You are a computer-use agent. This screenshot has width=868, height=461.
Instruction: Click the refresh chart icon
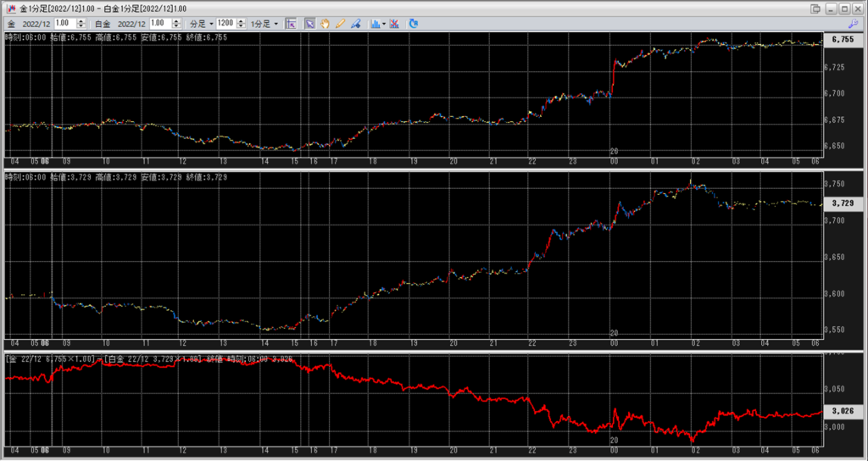(414, 24)
